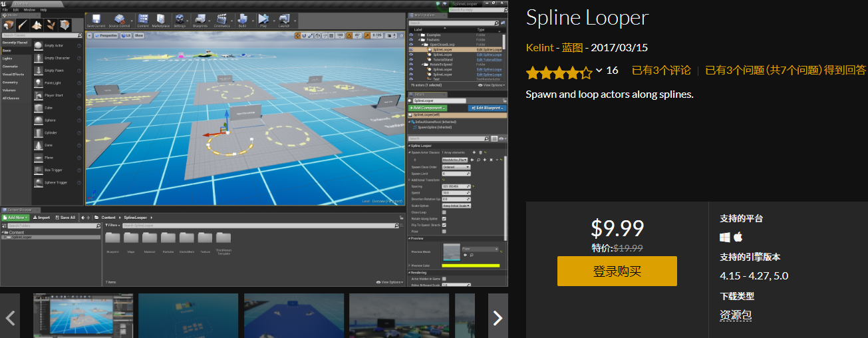Collapse the Features folder in outliner
The width and height of the screenshot is (868, 338).
click(x=420, y=39)
